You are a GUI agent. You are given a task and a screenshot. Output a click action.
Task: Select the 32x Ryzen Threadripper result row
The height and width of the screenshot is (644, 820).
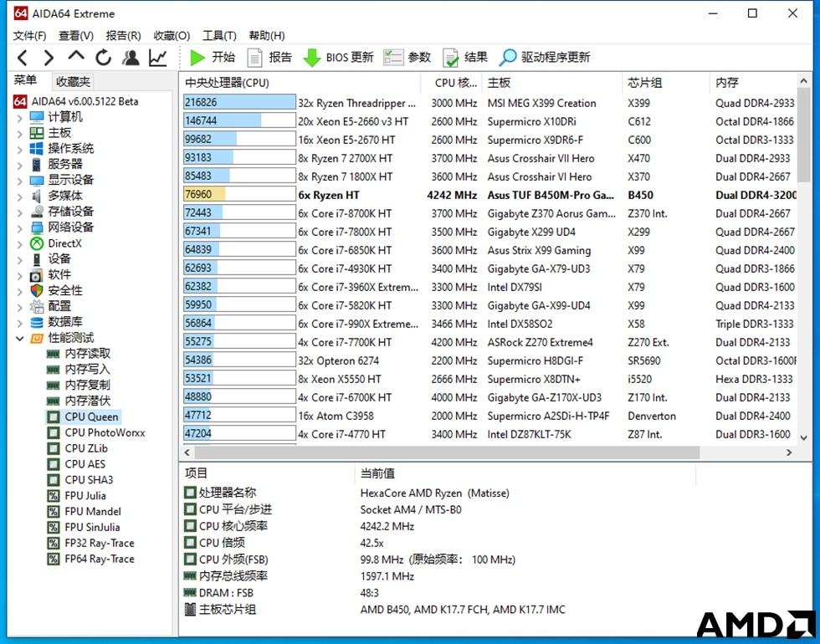click(489, 103)
